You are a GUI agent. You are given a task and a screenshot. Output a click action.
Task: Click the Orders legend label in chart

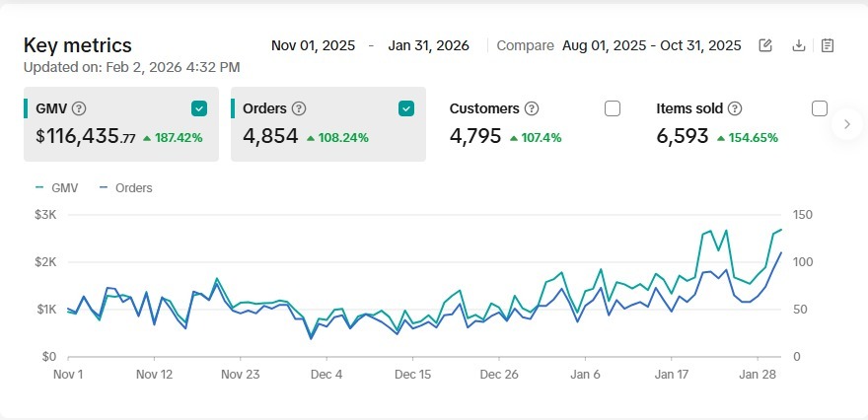tap(133, 187)
